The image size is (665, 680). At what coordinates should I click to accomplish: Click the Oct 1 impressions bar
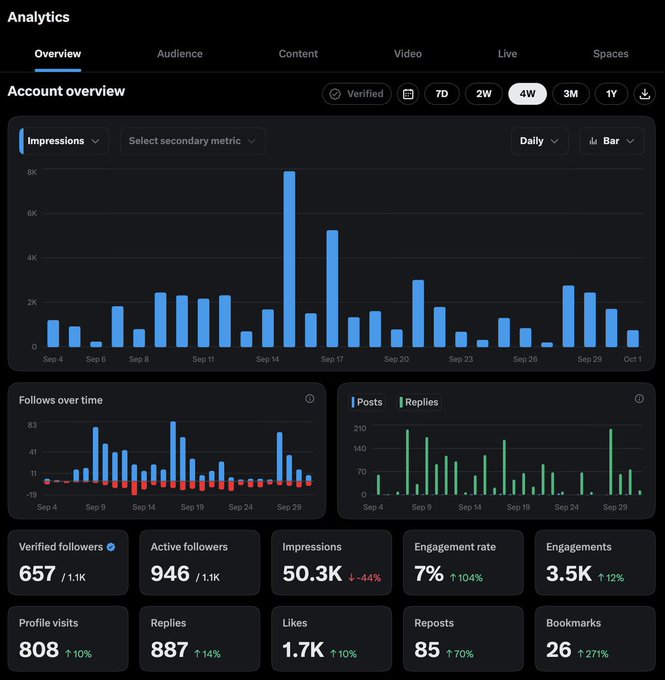click(x=633, y=339)
